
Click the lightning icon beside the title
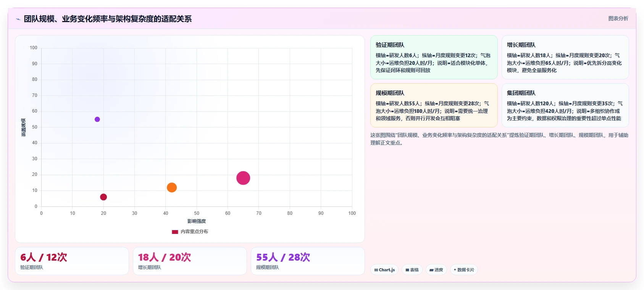click(18, 19)
